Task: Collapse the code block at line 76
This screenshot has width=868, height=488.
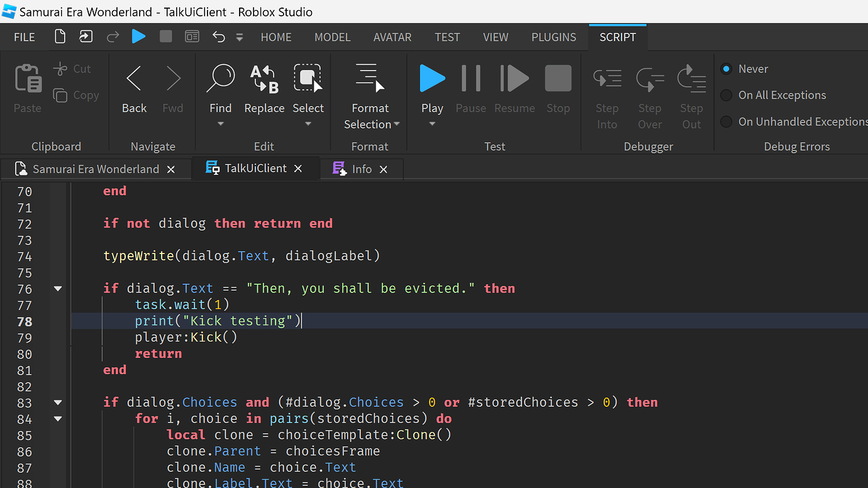Action: (58, 289)
